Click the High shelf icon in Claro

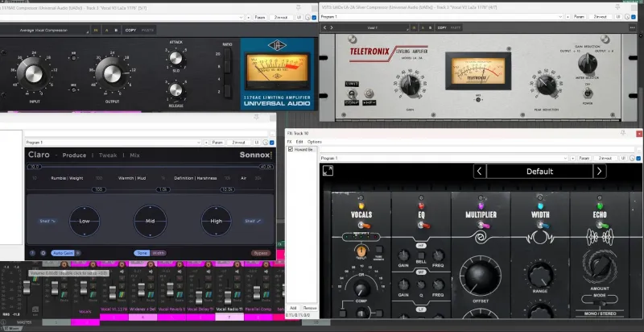coord(253,221)
